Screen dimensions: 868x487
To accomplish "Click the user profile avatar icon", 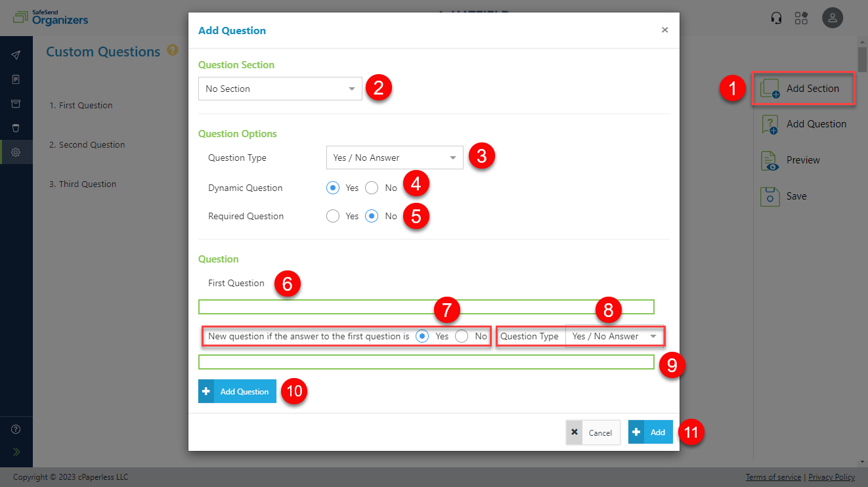I will coord(832,18).
